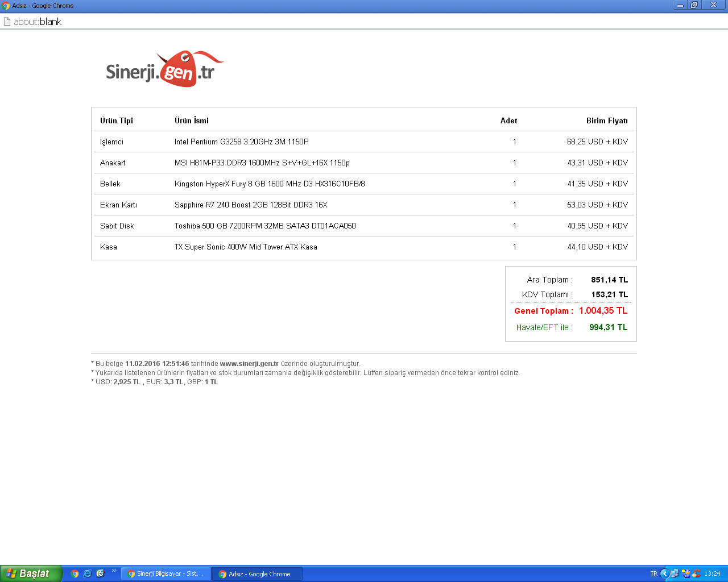Expand hidden system tray icons

click(664, 573)
